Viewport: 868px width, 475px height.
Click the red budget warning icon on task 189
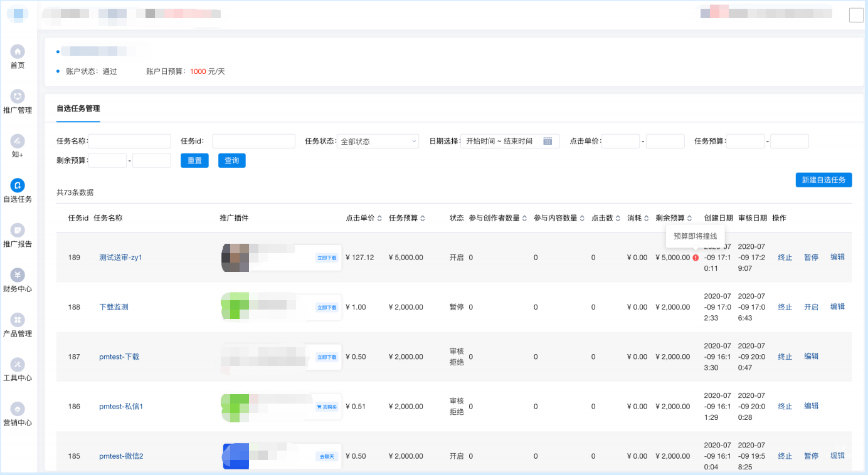tap(696, 257)
